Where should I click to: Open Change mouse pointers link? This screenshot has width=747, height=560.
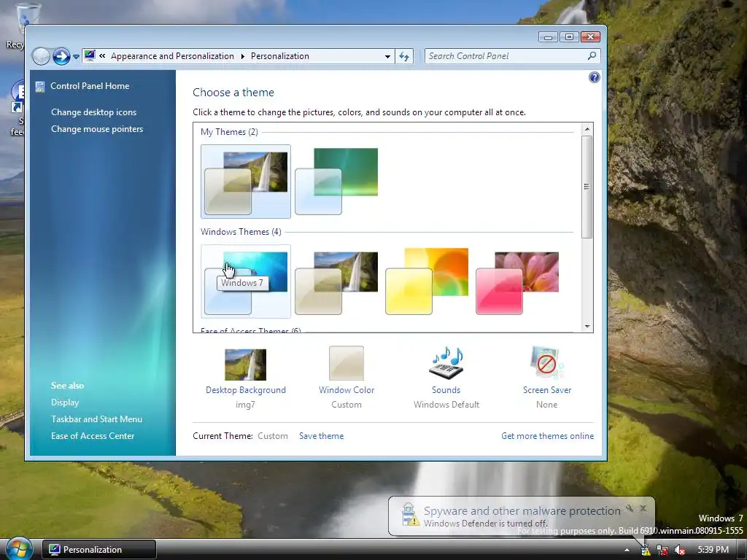tap(97, 128)
